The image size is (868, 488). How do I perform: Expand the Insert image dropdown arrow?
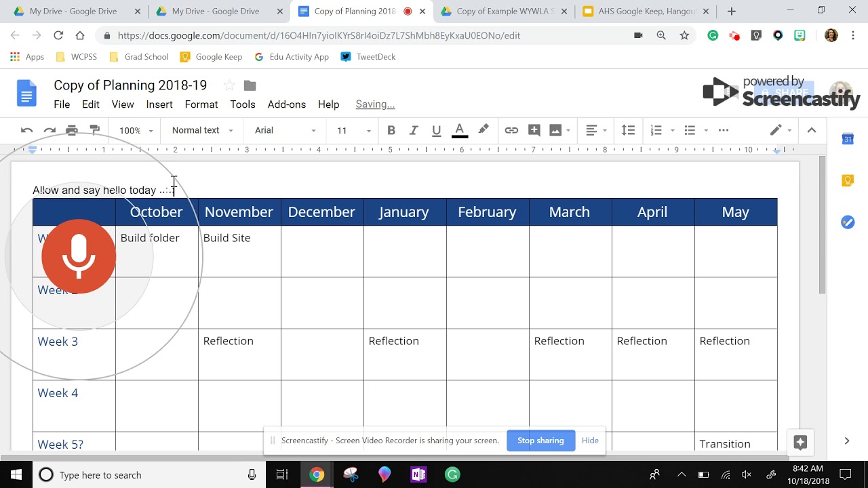[568, 130]
